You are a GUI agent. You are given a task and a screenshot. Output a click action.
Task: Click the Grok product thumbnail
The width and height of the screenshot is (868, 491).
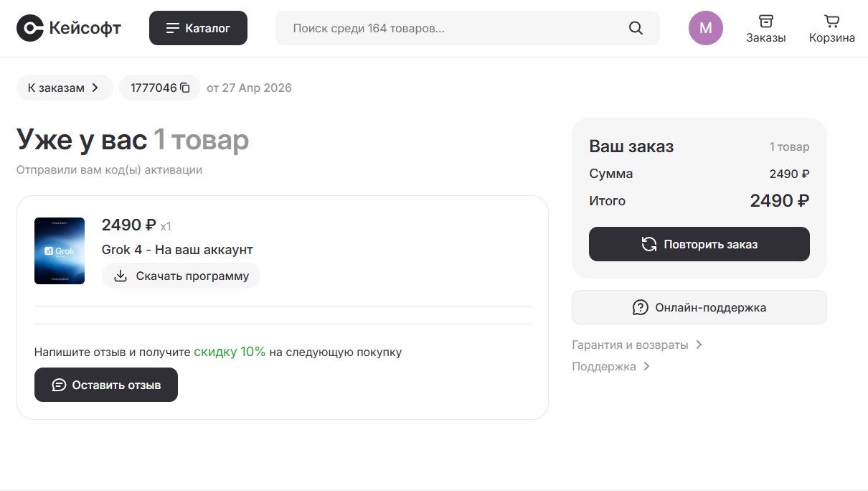(60, 251)
